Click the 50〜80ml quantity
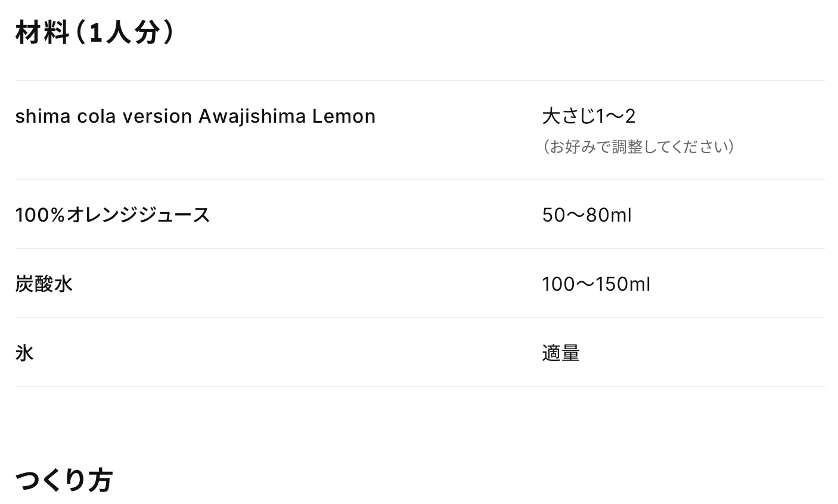Screen dimensions: 838x504 point(586,214)
